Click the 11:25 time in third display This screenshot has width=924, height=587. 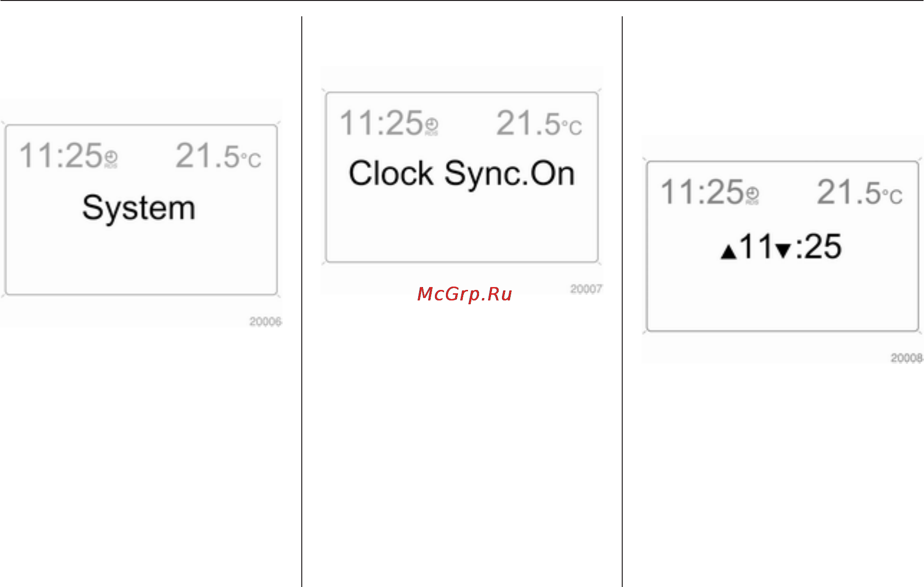pos(703,192)
